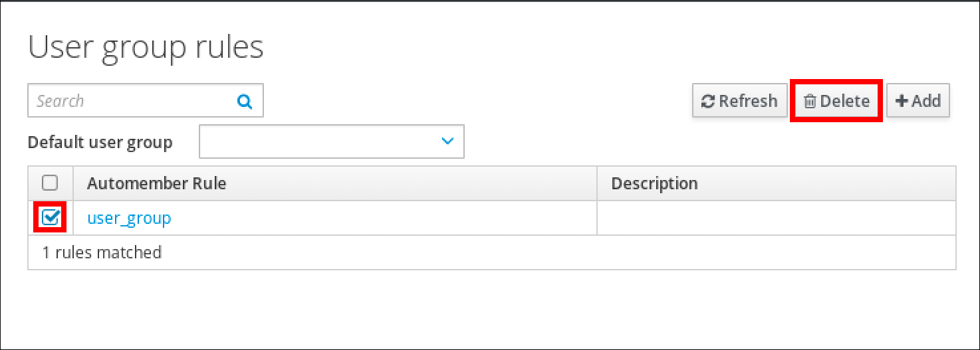Click the Description column header

pyautogui.click(x=654, y=183)
